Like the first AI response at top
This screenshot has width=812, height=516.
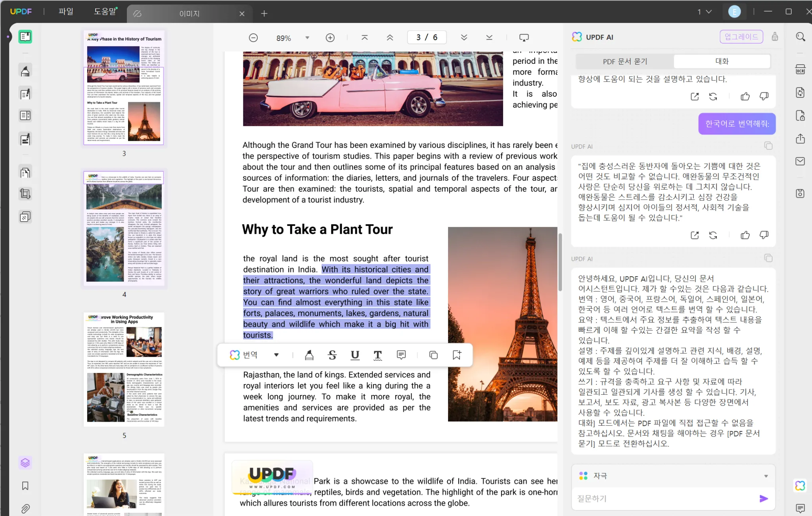[x=745, y=96]
